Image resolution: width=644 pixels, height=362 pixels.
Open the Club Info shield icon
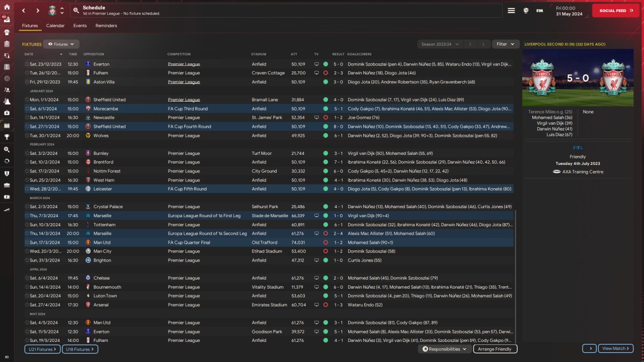coord(7,173)
